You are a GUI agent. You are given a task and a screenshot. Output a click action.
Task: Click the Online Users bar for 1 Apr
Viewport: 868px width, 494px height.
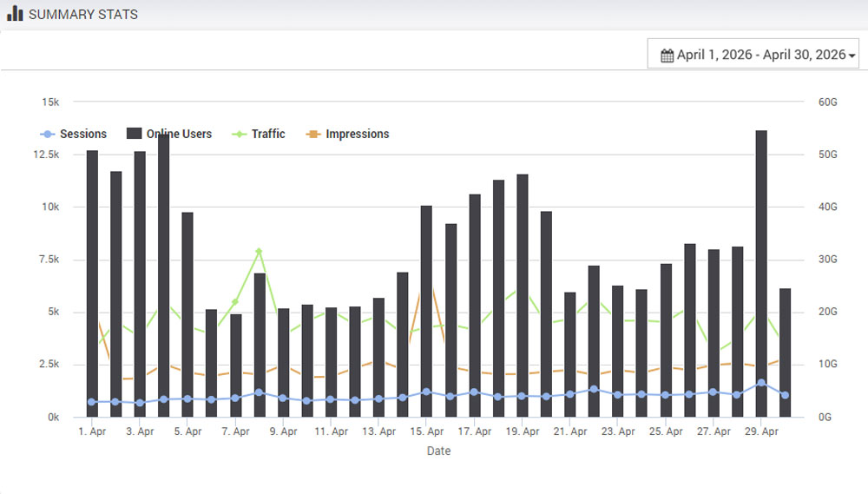pyautogui.click(x=92, y=278)
